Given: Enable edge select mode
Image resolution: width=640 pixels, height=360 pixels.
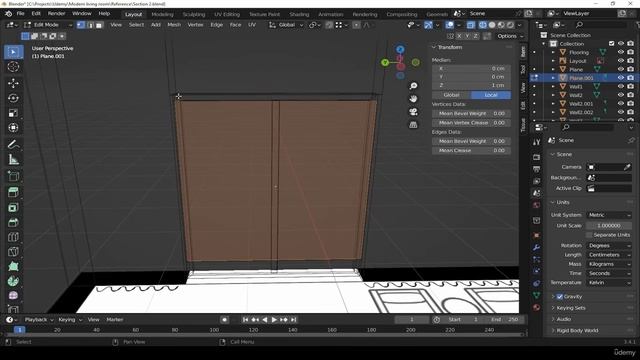Looking at the screenshot, I should coord(90,25).
